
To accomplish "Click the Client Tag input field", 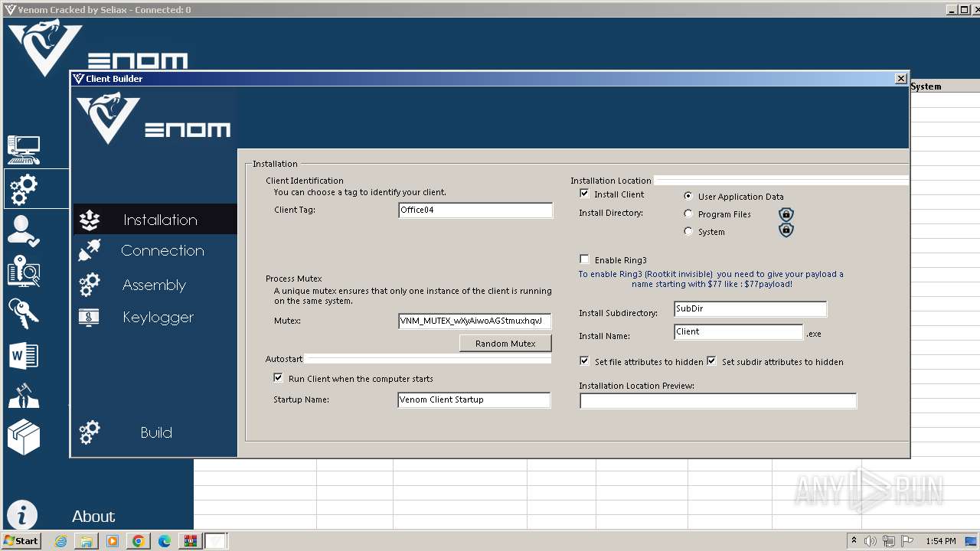I will [475, 210].
